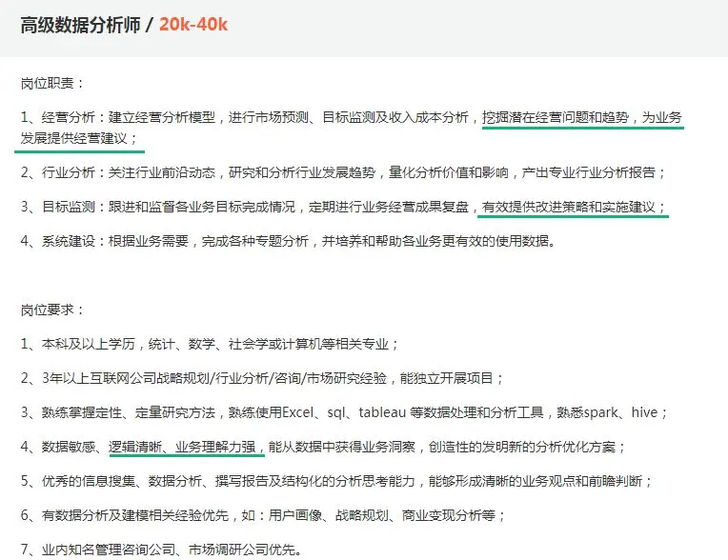Click the requirement starting 2、3年以上互联网公司
The width and height of the screenshot is (728, 560).
click(262, 378)
